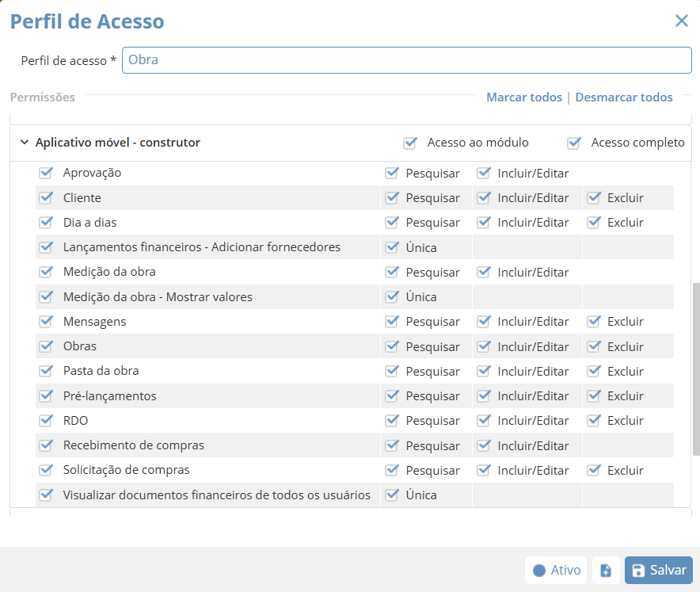Click the Perfil de acesso name field

click(406, 60)
